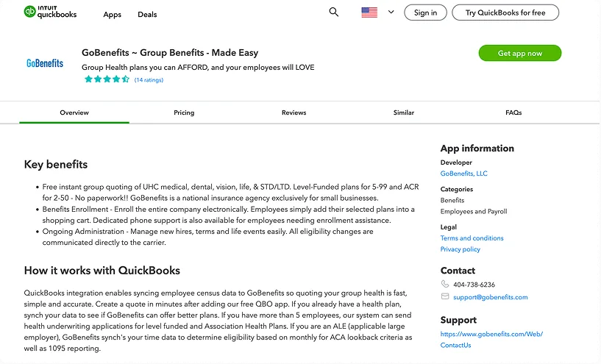Open the Terms and conditions link
Viewport: 601px width, 364px height.
(x=472, y=238)
